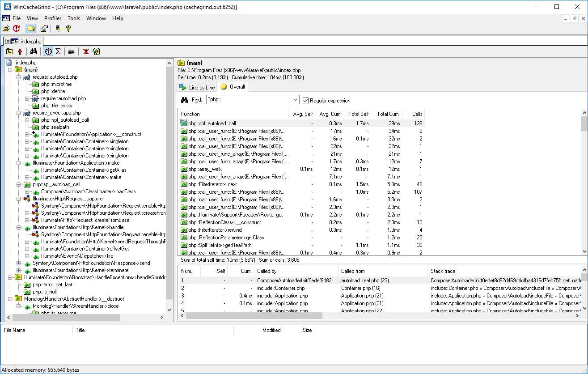Expand HttpKernel->terminate tree node
588x374 pixels.
(x=19, y=270)
